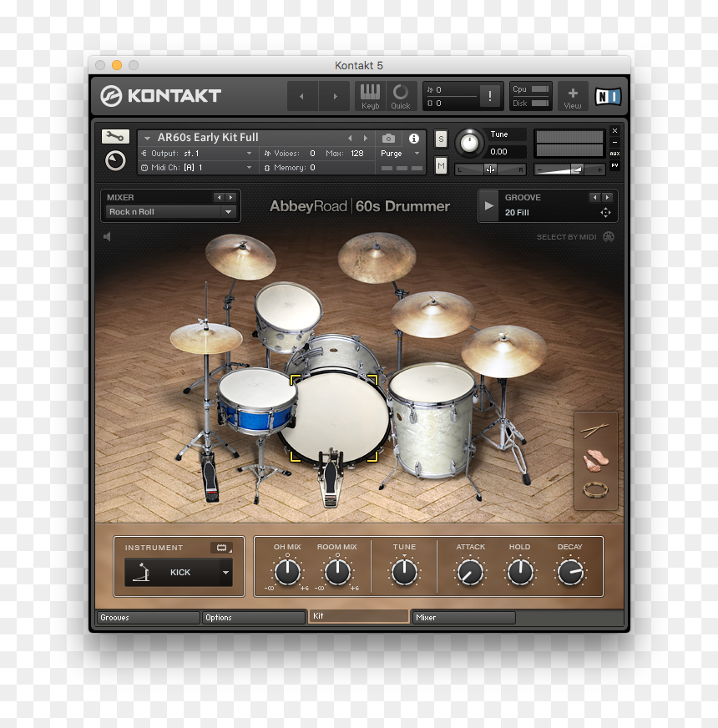Minimize window with yellow title bar button
Image resolution: width=718 pixels, height=728 pixels.
(x=117, y=65)
